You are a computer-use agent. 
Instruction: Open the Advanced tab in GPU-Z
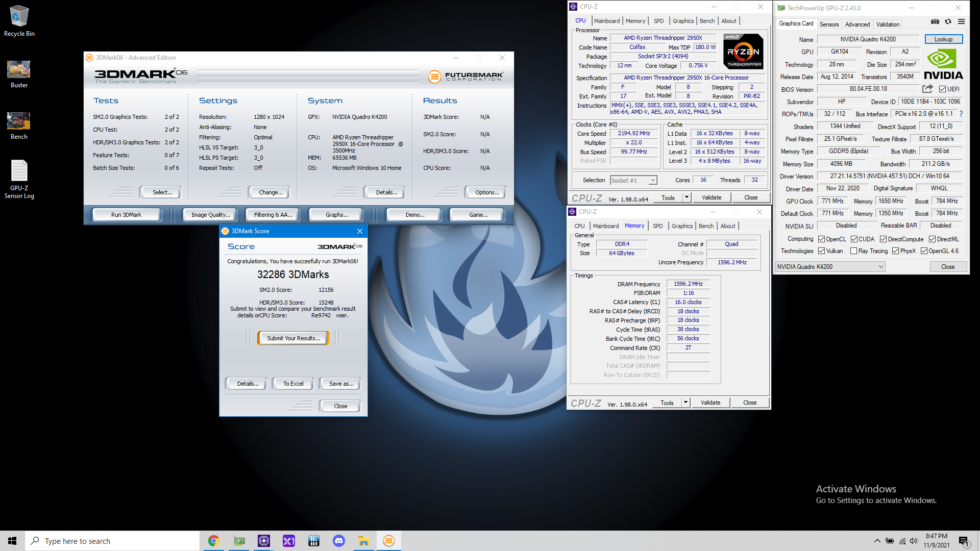(x=857, y=24)
